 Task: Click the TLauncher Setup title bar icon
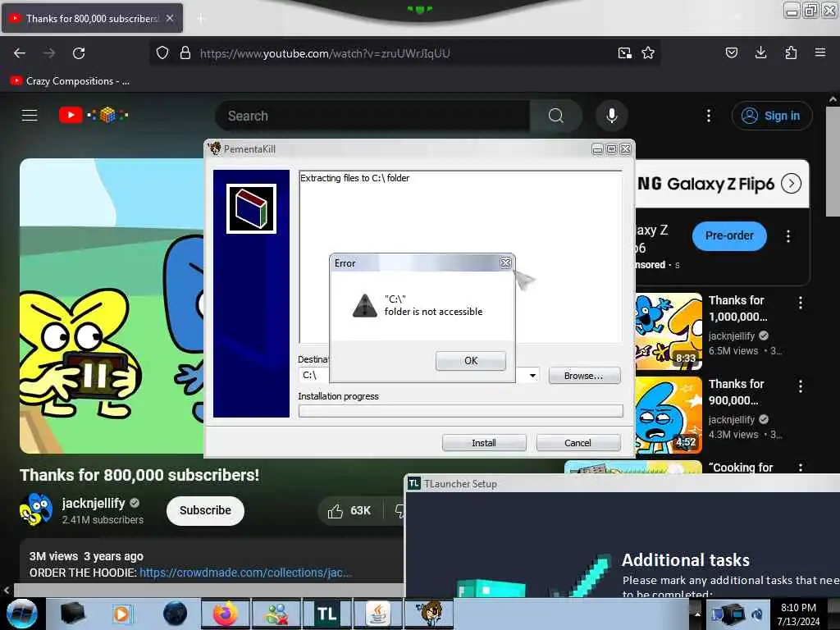413,483
